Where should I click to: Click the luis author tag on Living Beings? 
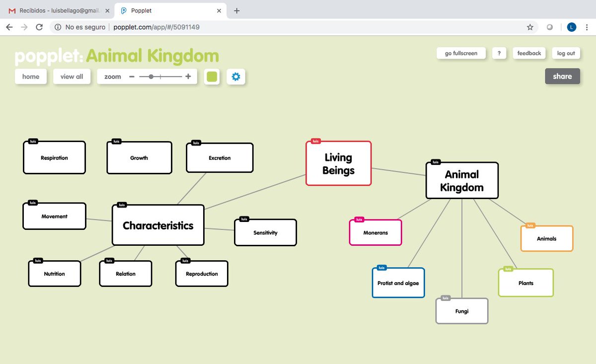point(316,141)
